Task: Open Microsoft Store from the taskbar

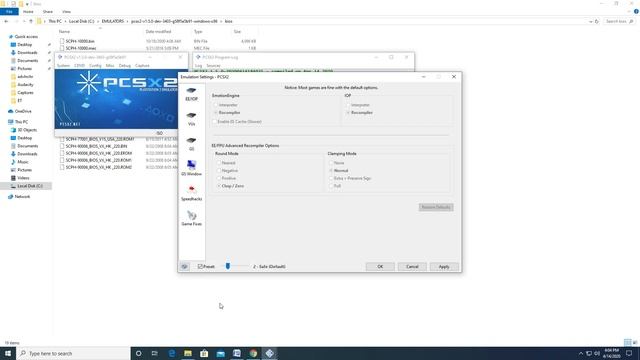Action: click(204, 353)
